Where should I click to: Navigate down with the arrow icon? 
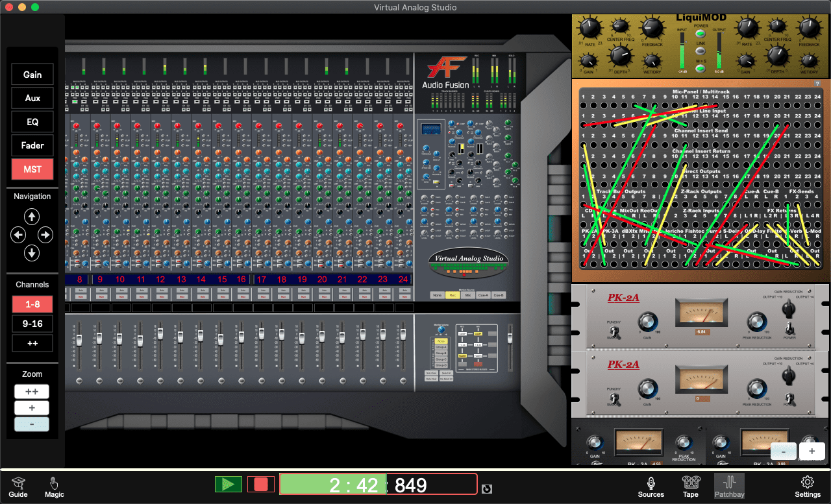point(32,253)
